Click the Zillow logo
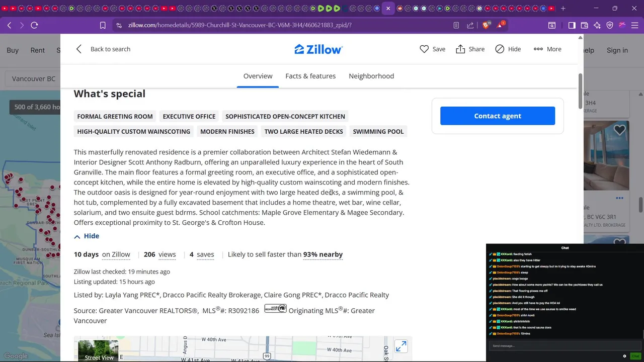644x362 pixels. 318,49
